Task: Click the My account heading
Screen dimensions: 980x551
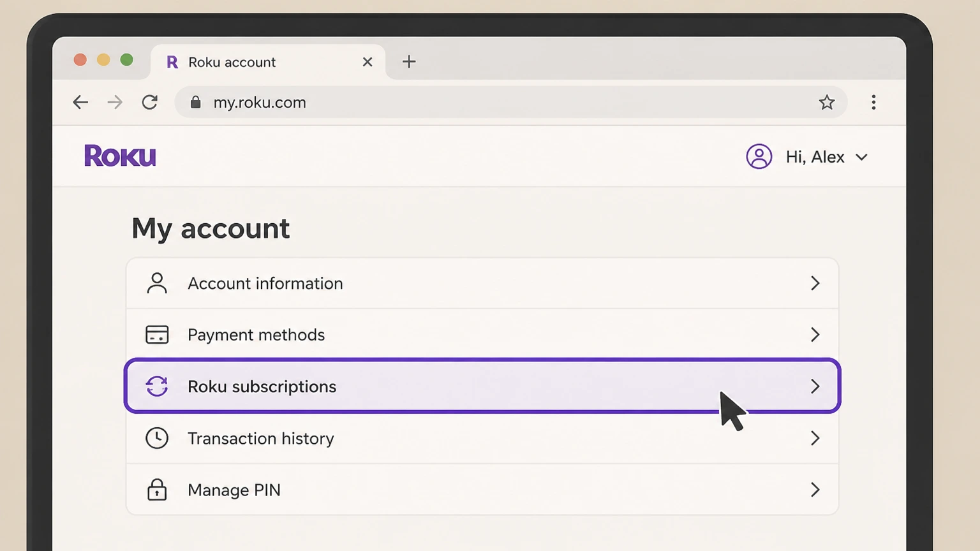Action: [x=211, y=229]
